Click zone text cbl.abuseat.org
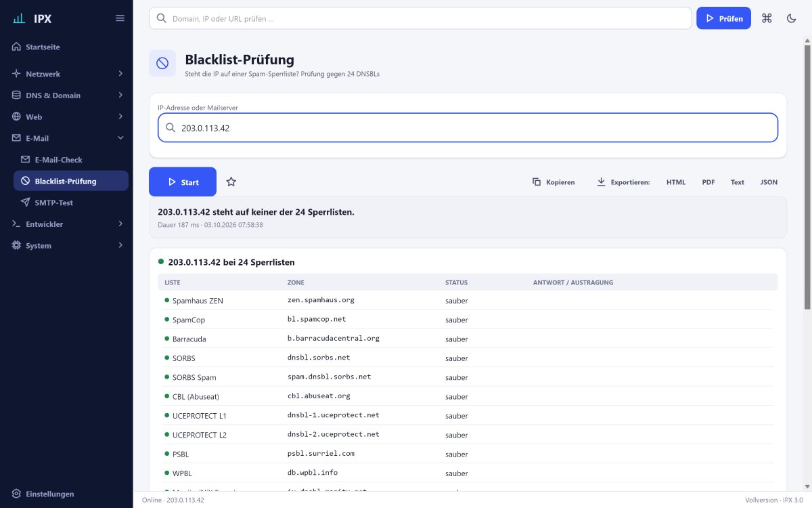812x508 pixels. pyautogui.click(x=319, y=396)
